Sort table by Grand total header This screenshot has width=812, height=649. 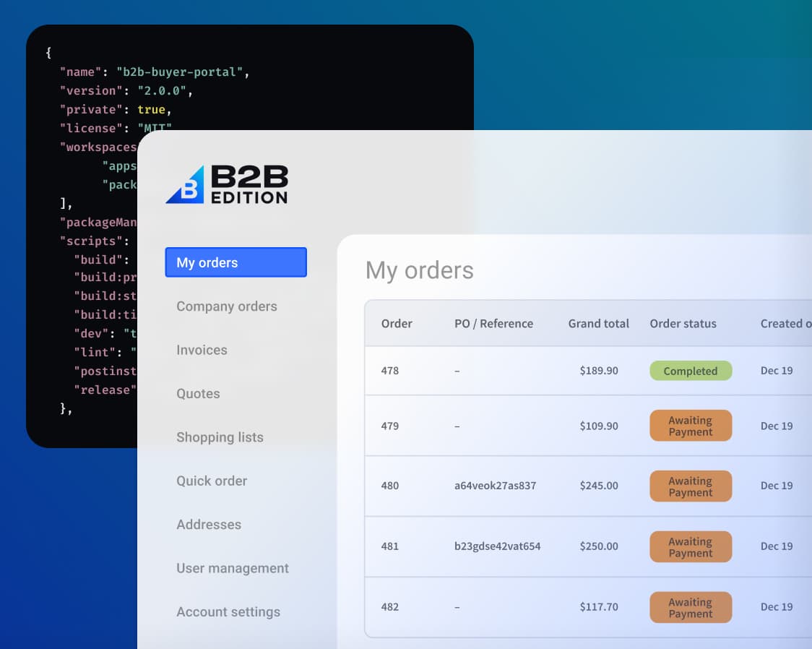click(x=598, y=324)
